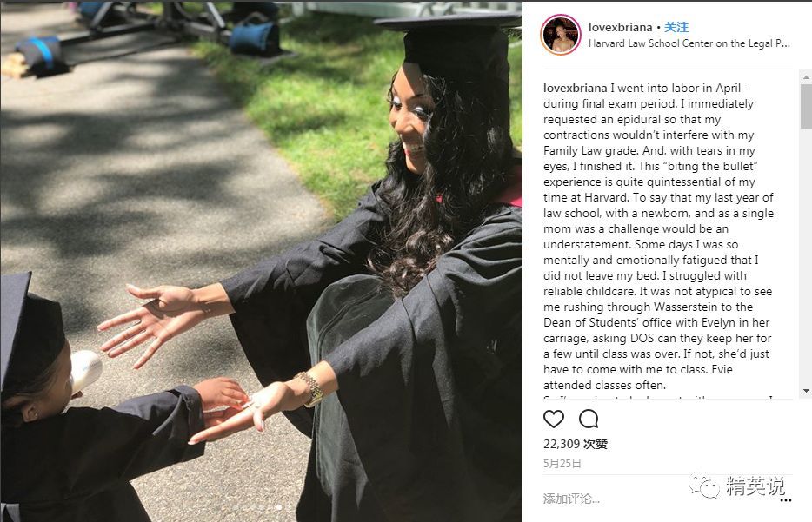Open lovexbriana's round profile picture
This screenshot has width=812, height=522.
pos(561,35)
